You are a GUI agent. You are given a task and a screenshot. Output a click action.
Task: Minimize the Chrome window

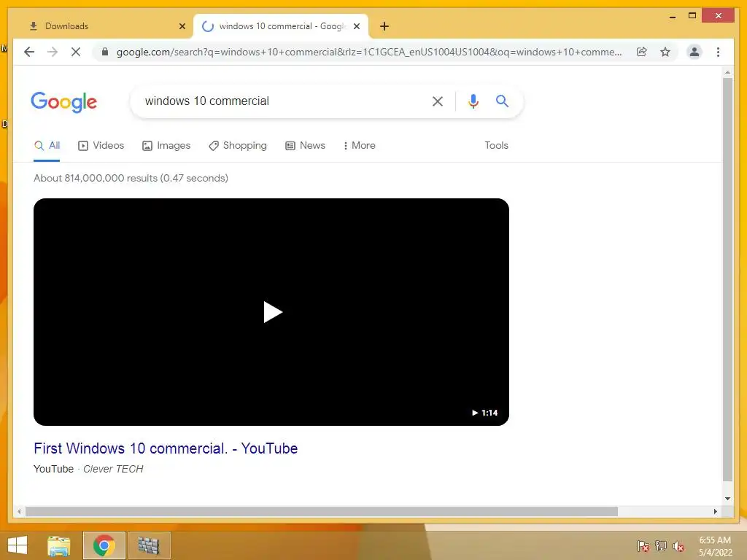pos(673,17)
